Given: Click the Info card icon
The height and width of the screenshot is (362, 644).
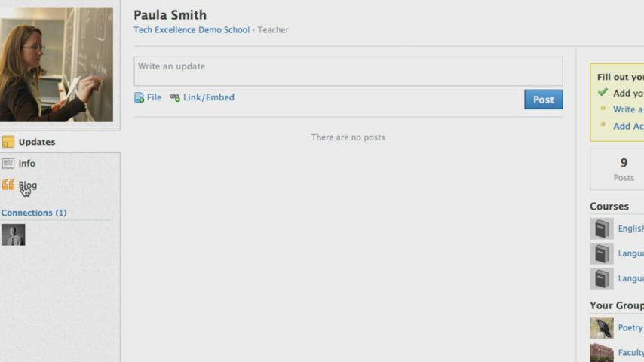Looking at the screenshot, I should [x=8, y=164].
